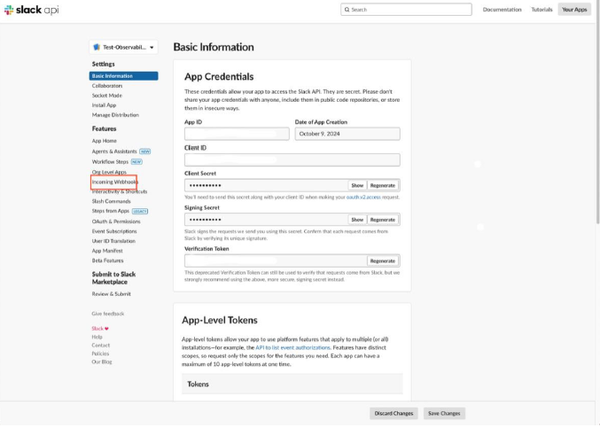Click the Test-Observability app icon
The width and height of the screenshot is (600, 427).
tap(96, 47)
